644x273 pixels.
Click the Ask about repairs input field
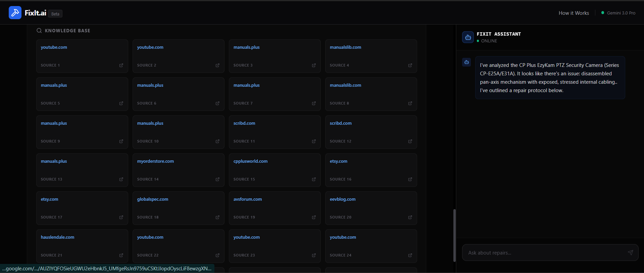(550, 252)
